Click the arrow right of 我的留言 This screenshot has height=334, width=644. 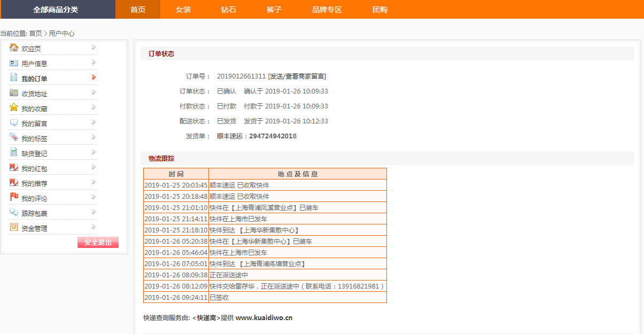94,122
